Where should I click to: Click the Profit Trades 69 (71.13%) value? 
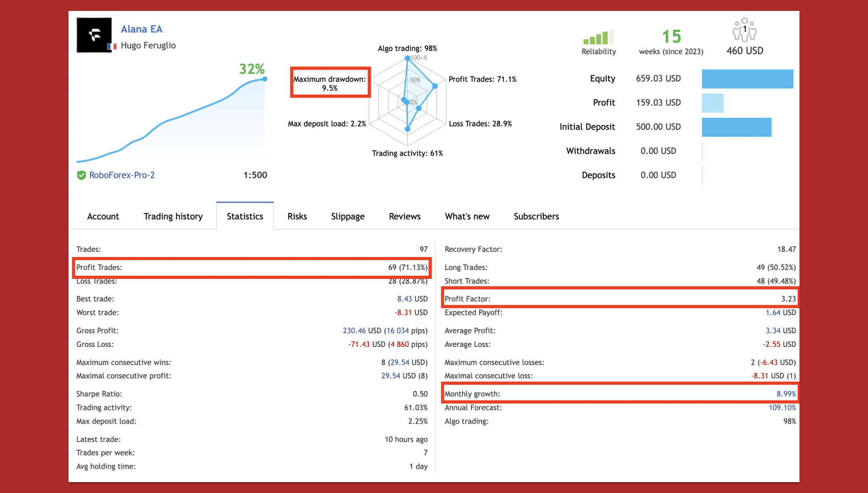coord(408,267)
